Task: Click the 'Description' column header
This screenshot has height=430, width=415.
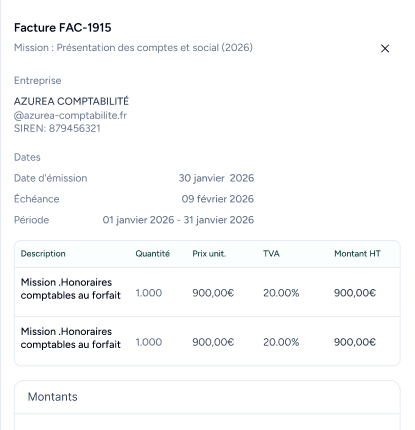Action: pos(43,254)
